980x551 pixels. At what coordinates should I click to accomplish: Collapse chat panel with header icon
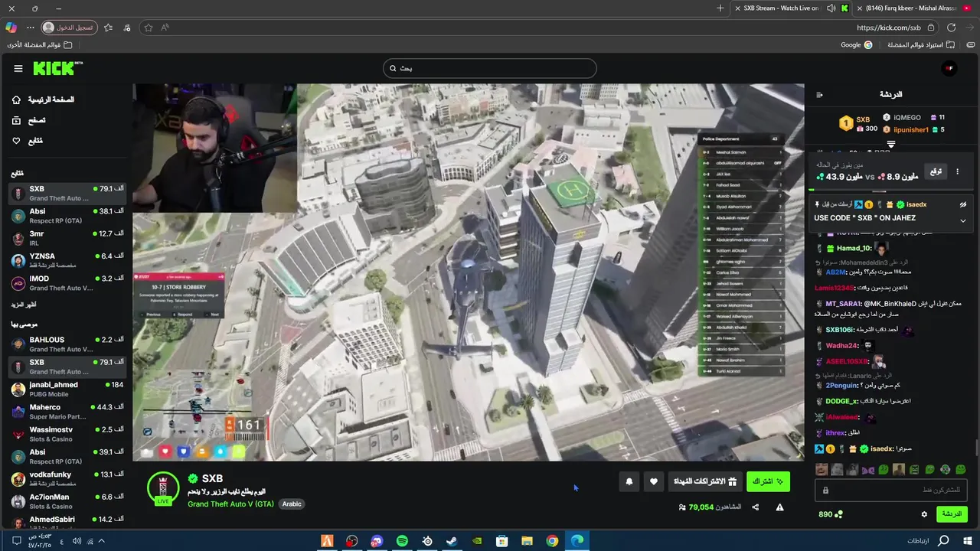click(819, 95)
